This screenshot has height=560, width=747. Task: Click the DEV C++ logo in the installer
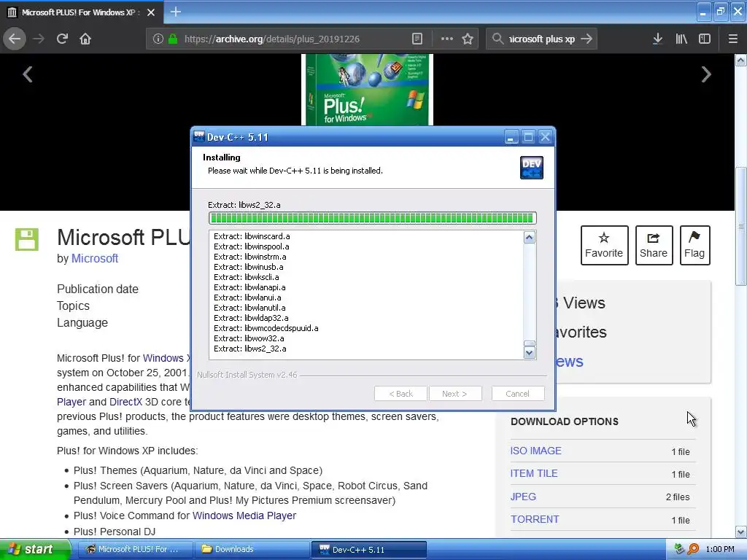click(531, 168)
